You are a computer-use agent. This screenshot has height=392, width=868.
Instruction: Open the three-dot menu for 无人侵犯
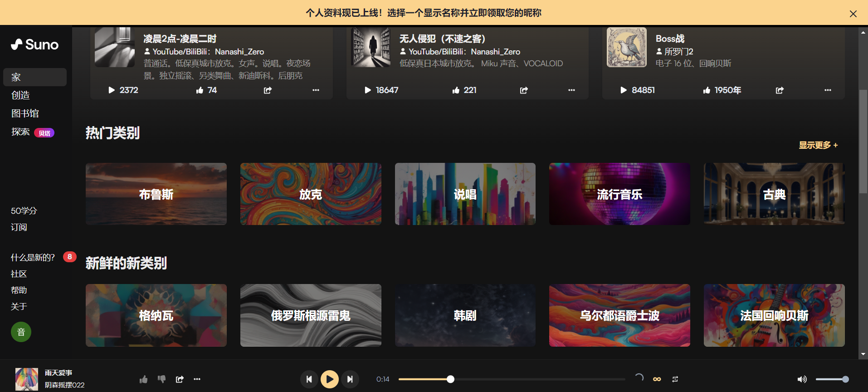click(x=571, y=90)
